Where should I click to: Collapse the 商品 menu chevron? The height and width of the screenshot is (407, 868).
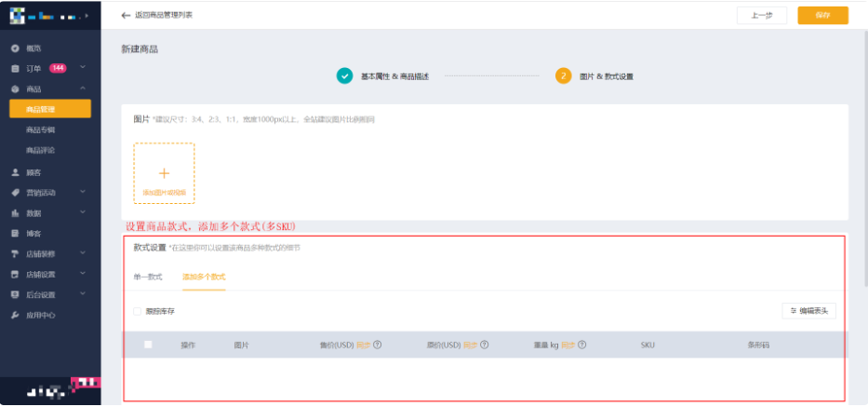pyautogui.click(x=83, y=88)
